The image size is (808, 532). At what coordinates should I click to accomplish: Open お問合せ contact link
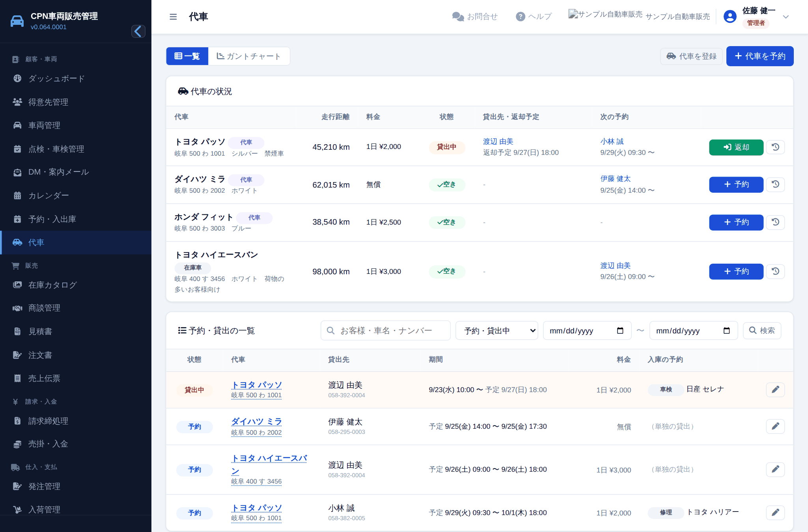[475, 17]
